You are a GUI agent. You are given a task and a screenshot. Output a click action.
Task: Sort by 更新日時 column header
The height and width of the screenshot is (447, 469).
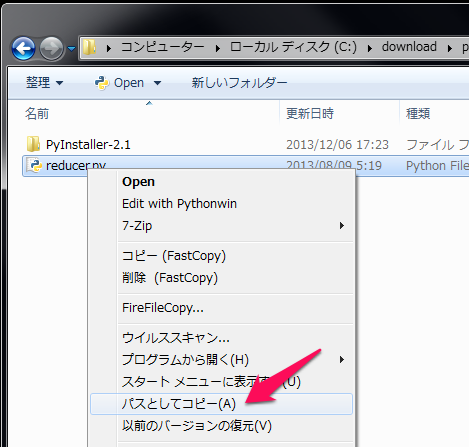coord(310,114)
